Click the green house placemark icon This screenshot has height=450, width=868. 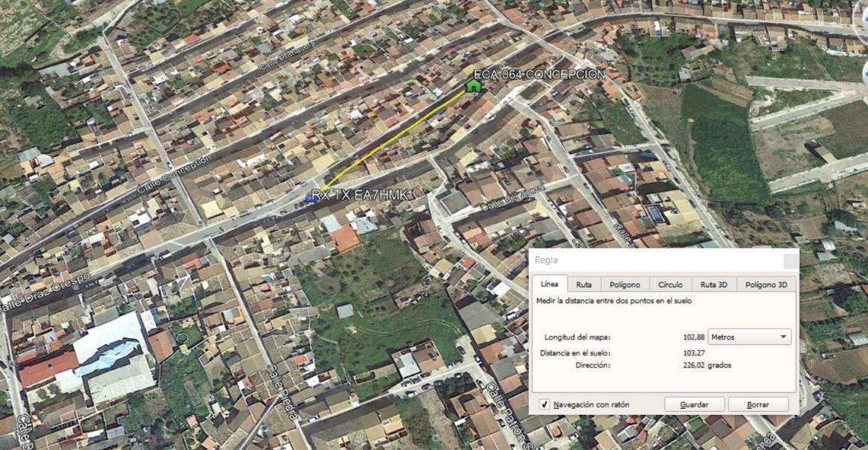pos(473,85)
